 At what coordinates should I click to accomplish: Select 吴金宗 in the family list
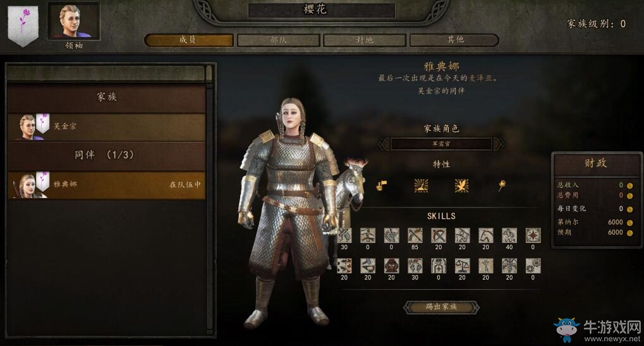[106, 127]
